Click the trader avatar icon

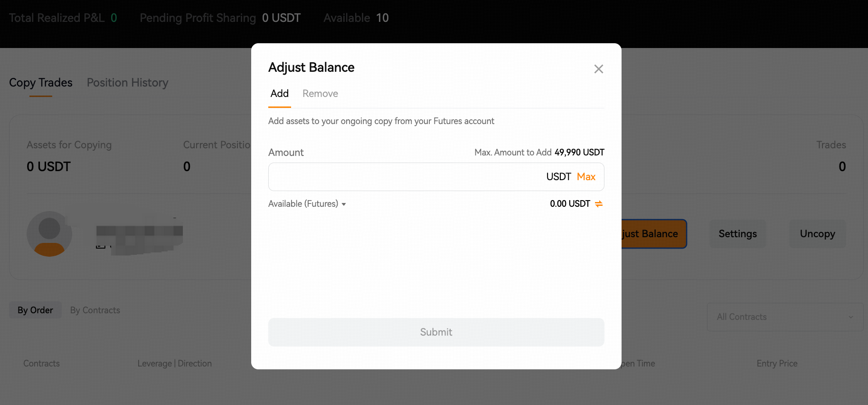[x=49, y=234]
